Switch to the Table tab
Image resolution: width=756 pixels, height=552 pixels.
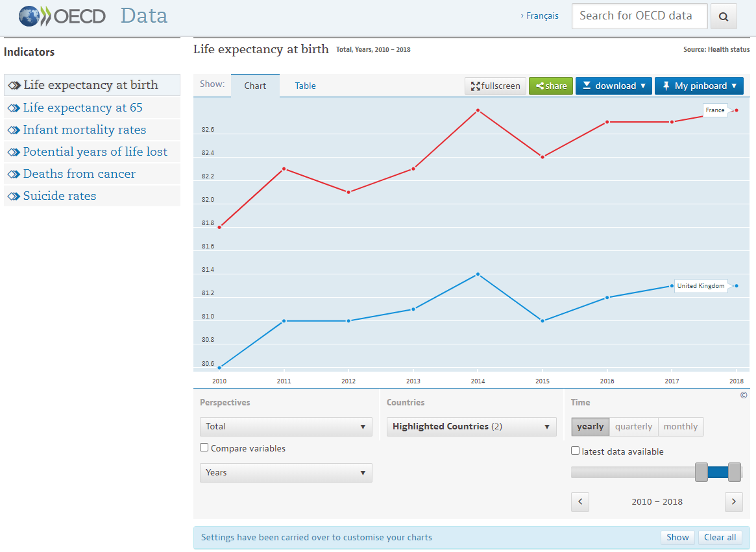[305, 86]
